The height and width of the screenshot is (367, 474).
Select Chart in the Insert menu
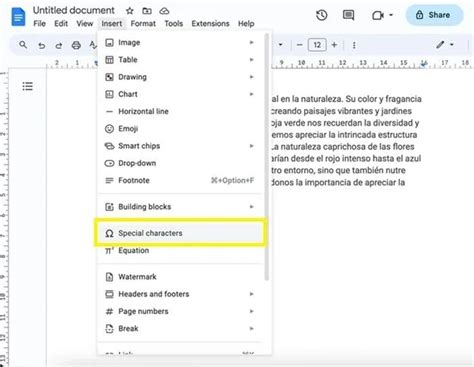coord(180,94)
